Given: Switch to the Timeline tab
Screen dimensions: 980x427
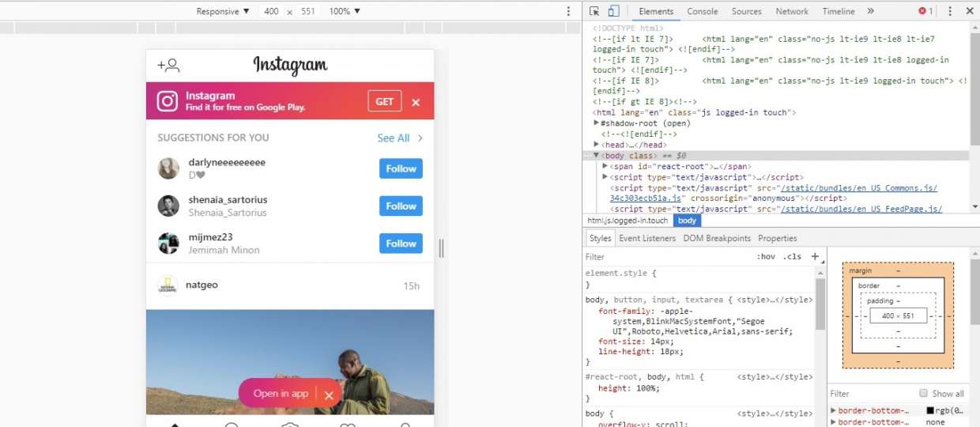Looking at the screenshot, I should pos(839,11).
